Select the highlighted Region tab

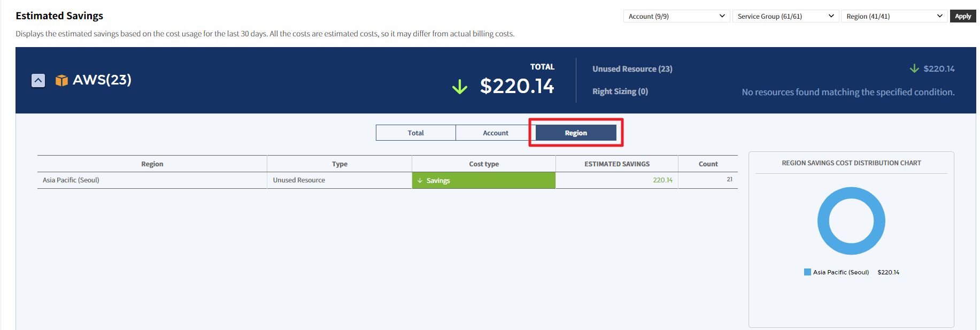576,133
